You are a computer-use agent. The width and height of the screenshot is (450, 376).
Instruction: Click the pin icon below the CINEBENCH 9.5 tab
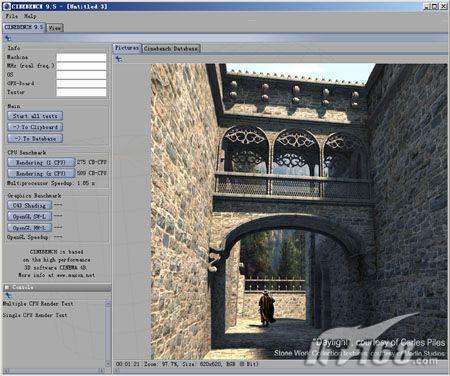(8, 38)
